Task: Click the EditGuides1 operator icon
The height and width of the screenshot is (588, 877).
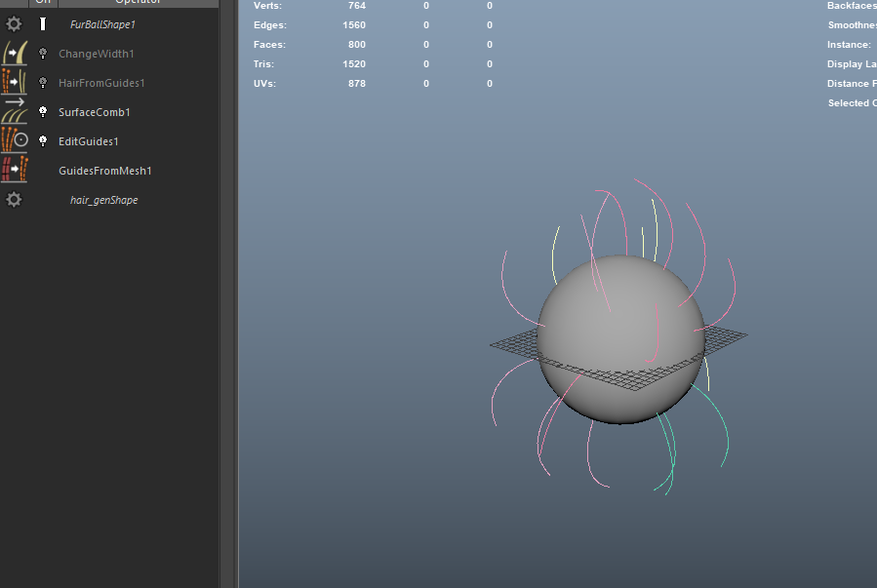Action: (x=14, y=141)
